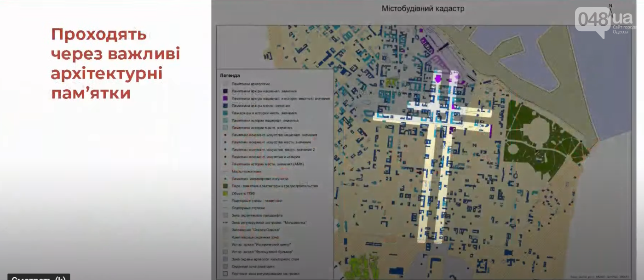Image resolution: width=644 pixels, height=280 pixels.
Task: Click the green swatch for Парк - памятник архитектуры
Action: (x=224, y=186)
